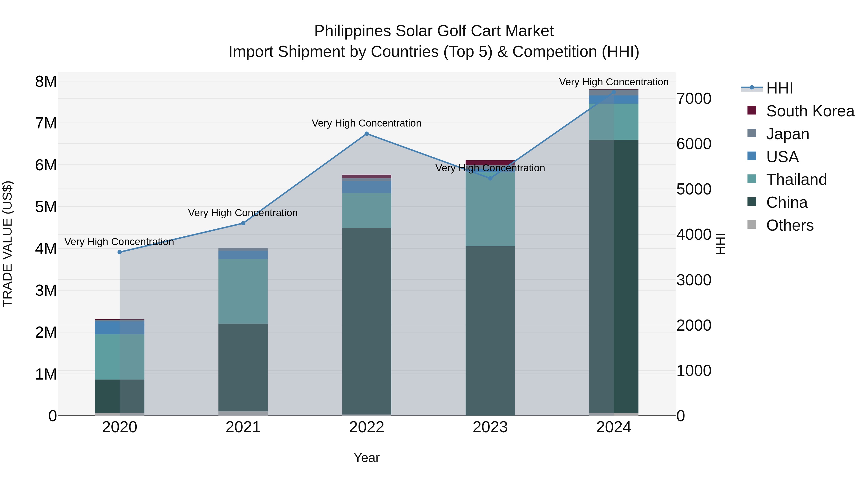Image resolution: width=868 pixels, height=488 pixels.
Task: Click the 'Year' x-axis title
Action: coord(366,458)
